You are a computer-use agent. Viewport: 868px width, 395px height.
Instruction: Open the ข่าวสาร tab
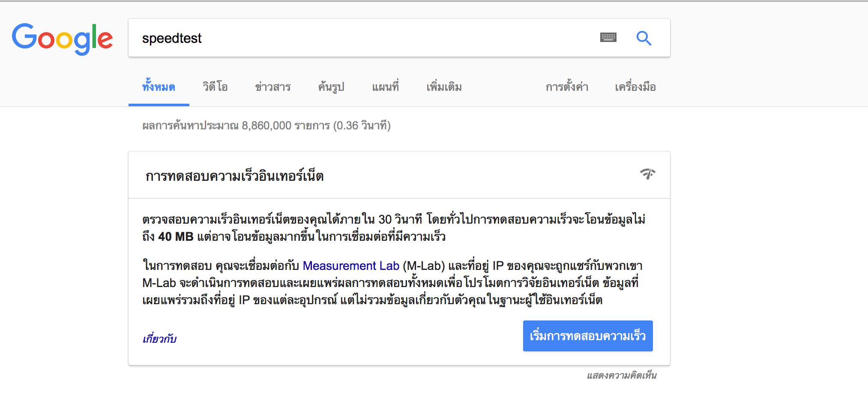(272, 87)
